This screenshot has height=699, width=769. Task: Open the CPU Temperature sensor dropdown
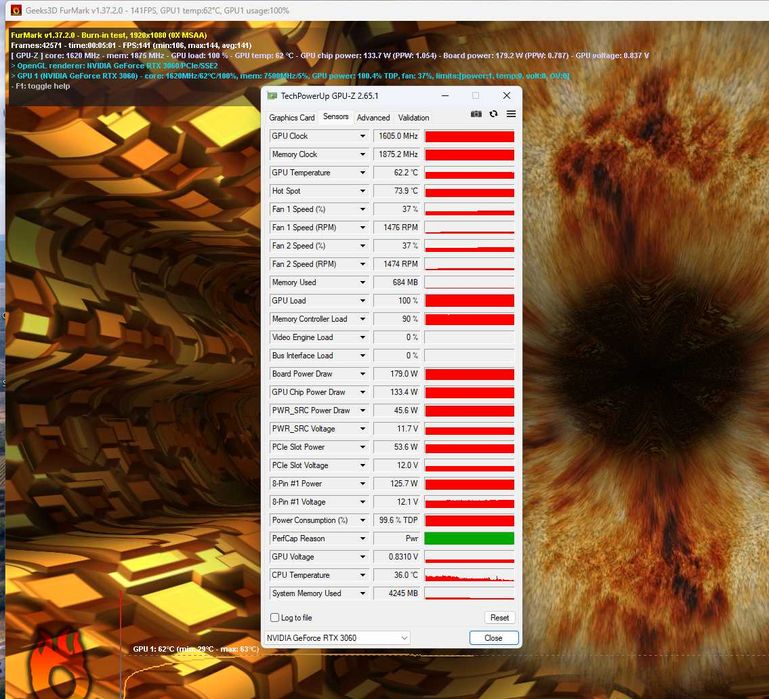point(362,575)
